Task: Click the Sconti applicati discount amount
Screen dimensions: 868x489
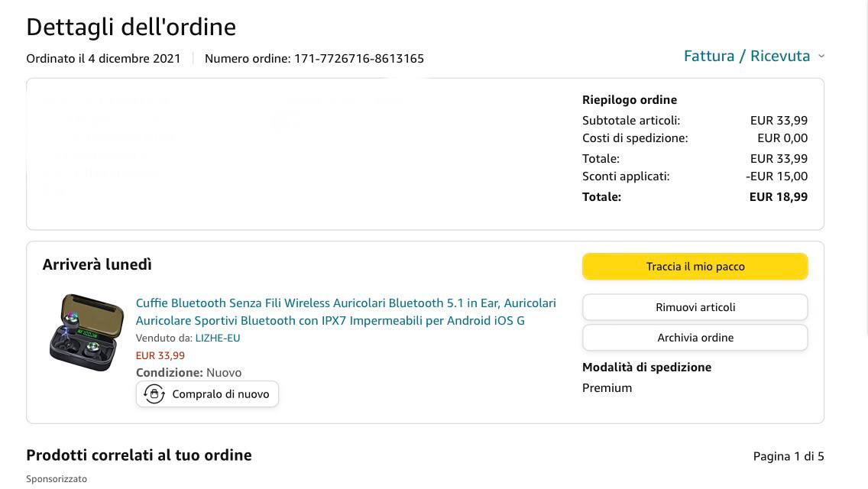Action: 776,176
